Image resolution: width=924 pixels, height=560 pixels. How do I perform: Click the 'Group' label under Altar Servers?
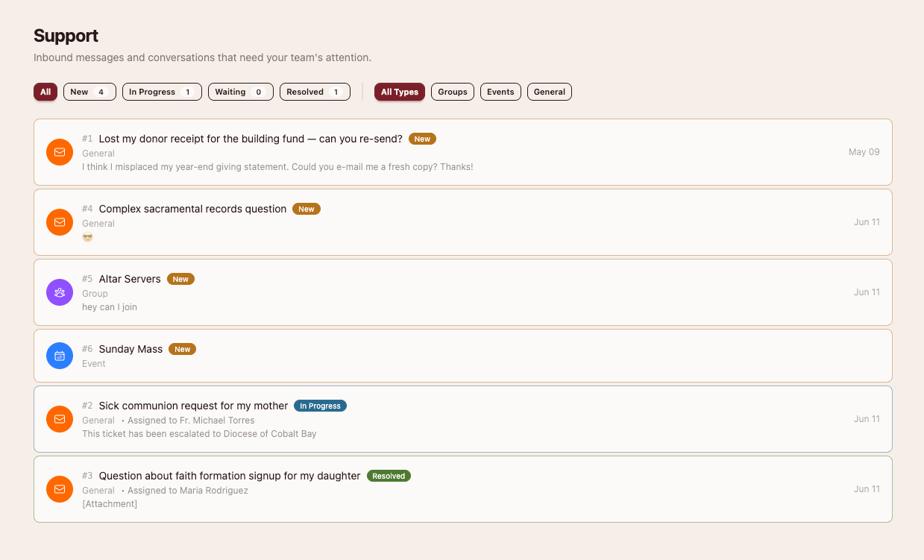[95, 294]
